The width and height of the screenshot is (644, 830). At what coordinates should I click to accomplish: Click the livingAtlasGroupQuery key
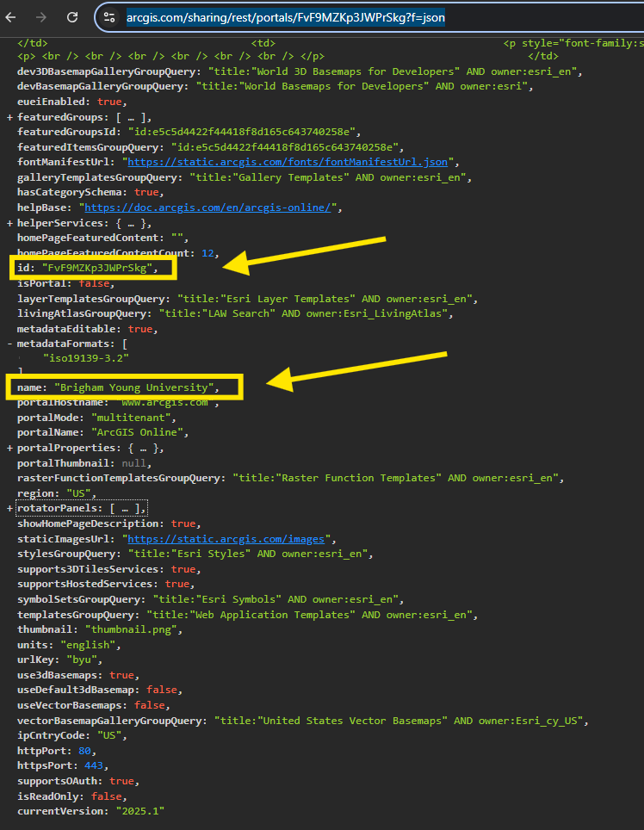[82, 313]
